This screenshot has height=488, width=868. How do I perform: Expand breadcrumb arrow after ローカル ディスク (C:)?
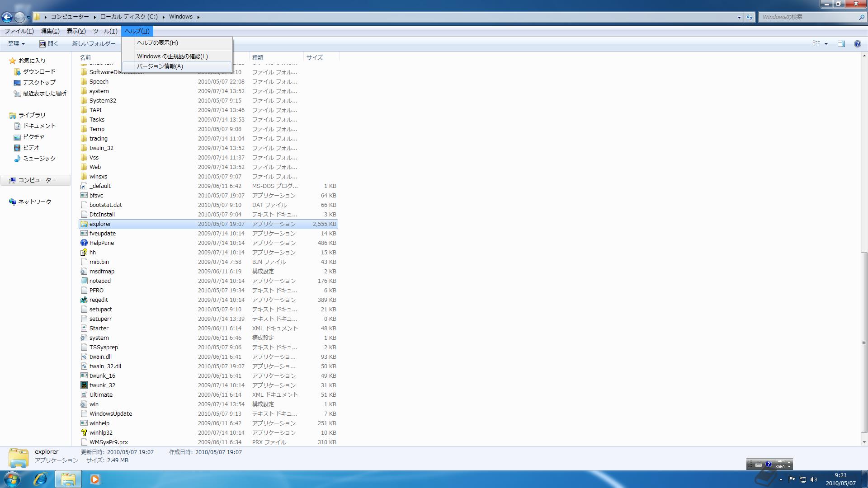[163, 17]
